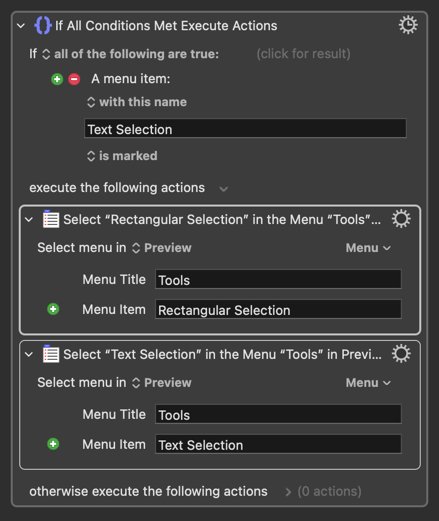Screen dimensions: 439x521
Task: Add a submenu item below Text Selection
Action: click(53, 444)
